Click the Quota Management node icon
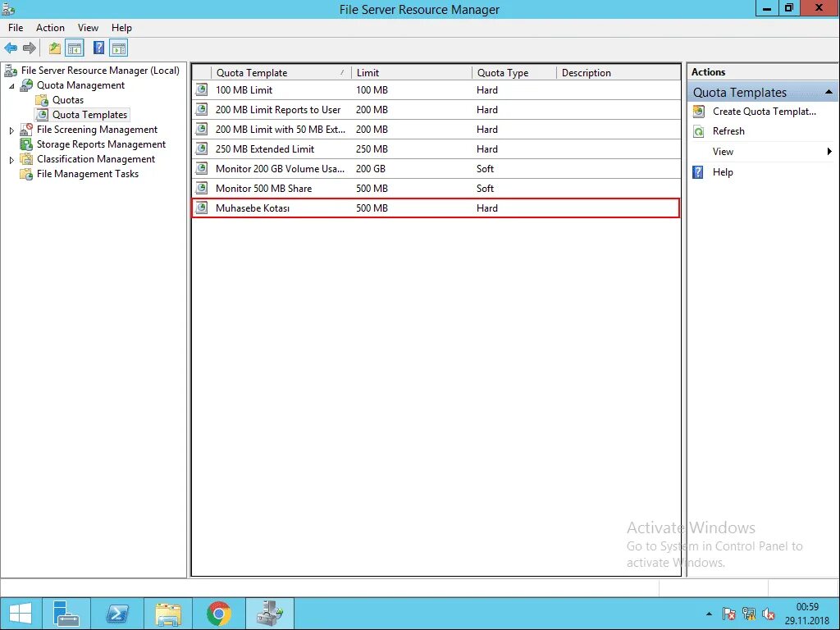Viewport: 840px width, 630px height. click(x=26, y=85)
